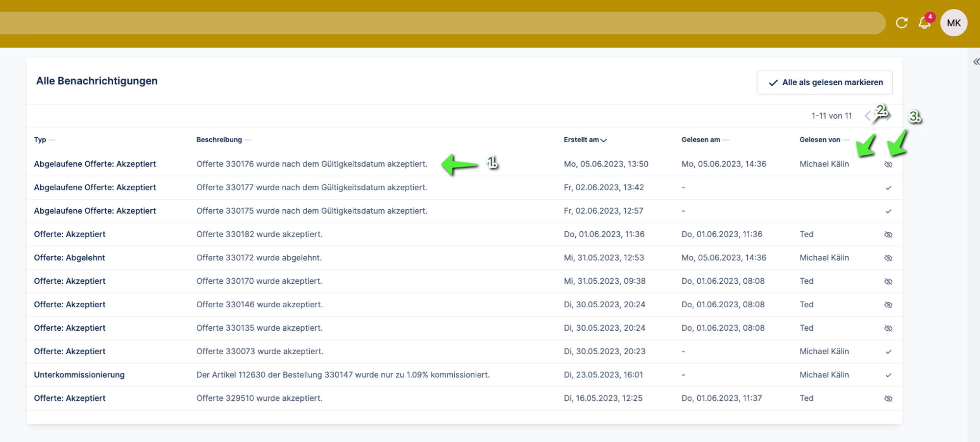The height and width of the screenshot is (442, 980).
Task: Mark Offerte 330172 abgelehnt as unread
Action: tap(888, 258)
